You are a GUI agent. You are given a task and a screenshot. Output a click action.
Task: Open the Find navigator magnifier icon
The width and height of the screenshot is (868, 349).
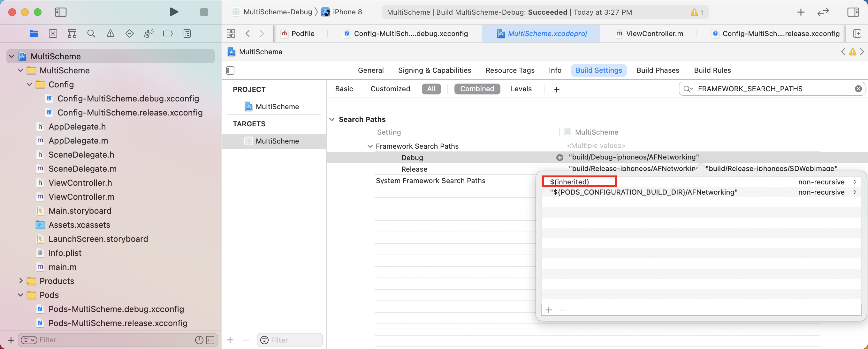91,33
